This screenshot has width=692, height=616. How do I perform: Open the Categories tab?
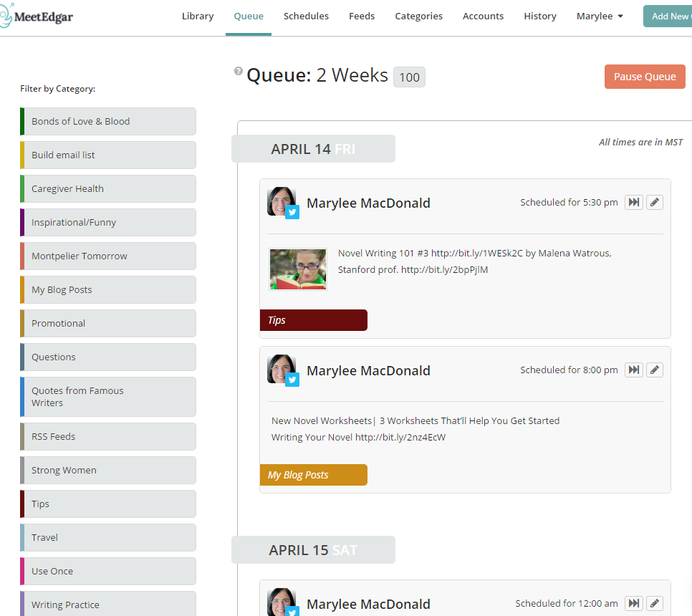(418, 16)
